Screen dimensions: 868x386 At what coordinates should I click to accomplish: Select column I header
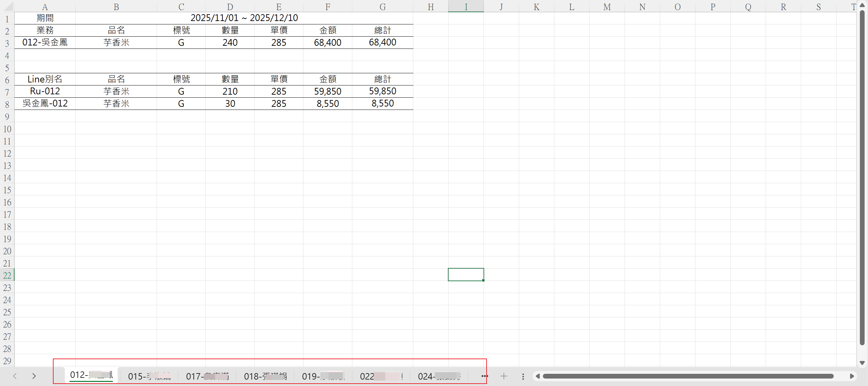[x=466, y=6]
